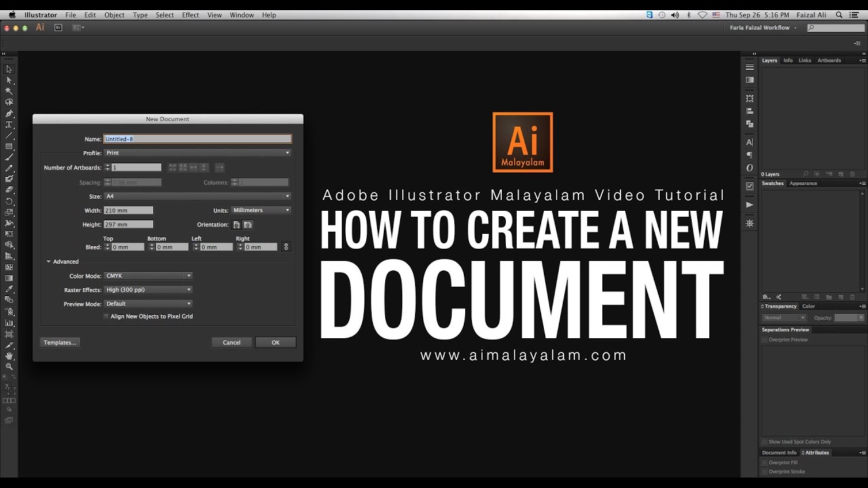Open the Gradient panel icon in dock
This screenshot has width=868, height=488.
749,80
